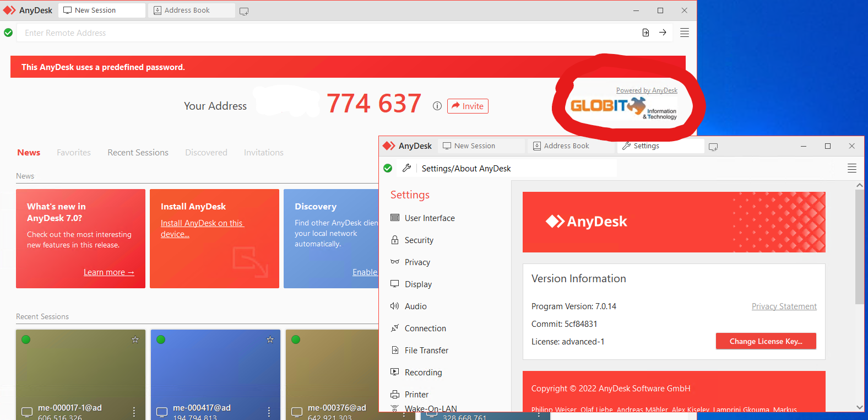Image resolution: width=868 pixels, height=420 pixels.
Task: Click the predefined password warning banner
Action: [348, 67]
